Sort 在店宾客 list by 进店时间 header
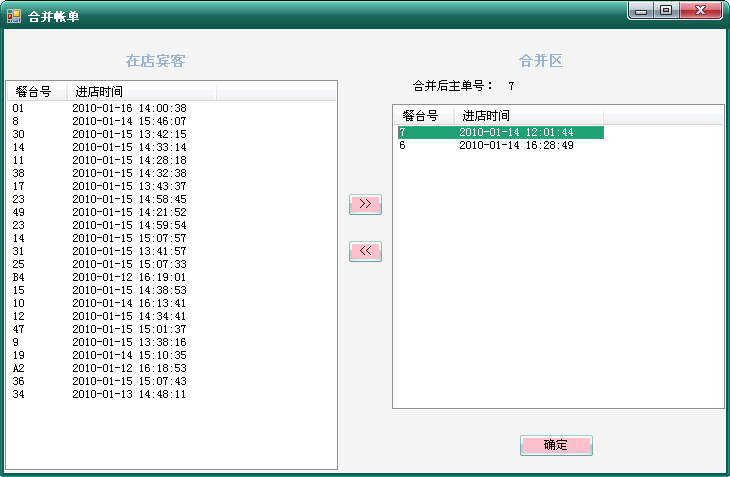The image size is (730, 477). pyautogui.click(x=142, y=92)
